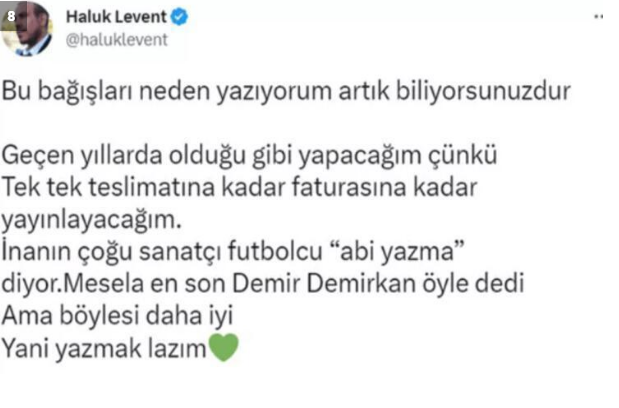Viewport: 619px width, 408px height.
Task: Click the number 8 badge overlay
Action: click(x=11, y=16)
